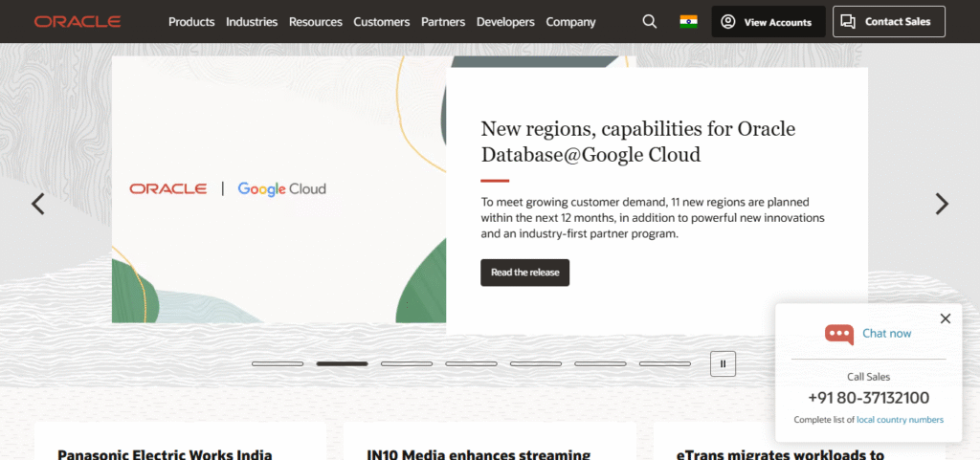Go to the next carousel slide arrow
Viewport: 980px width, 460px height.
pos(942,204)
